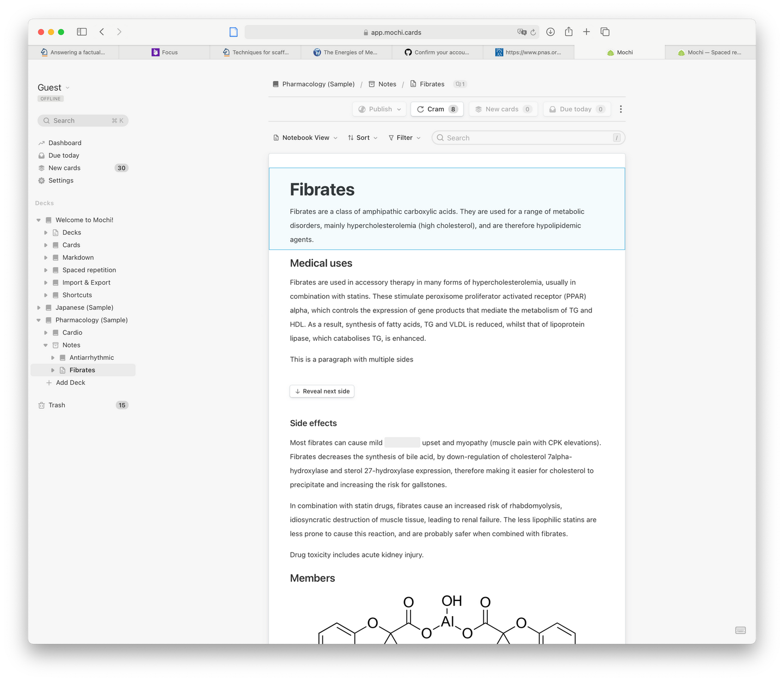Click the sidebar Search field
784x681 pixels.
point(83,121)
